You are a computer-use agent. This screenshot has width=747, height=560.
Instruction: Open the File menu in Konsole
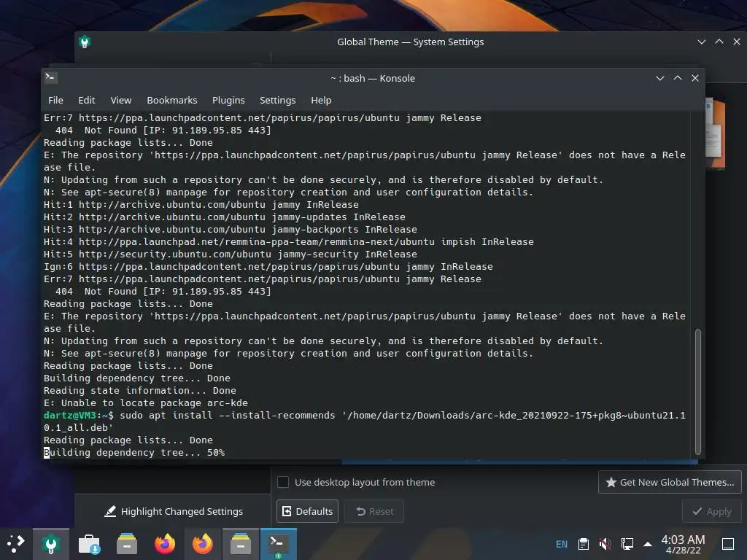pos(55,100)
